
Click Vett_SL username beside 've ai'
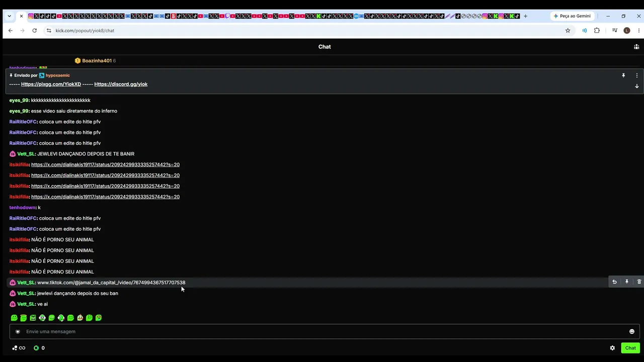click(26, 304)
